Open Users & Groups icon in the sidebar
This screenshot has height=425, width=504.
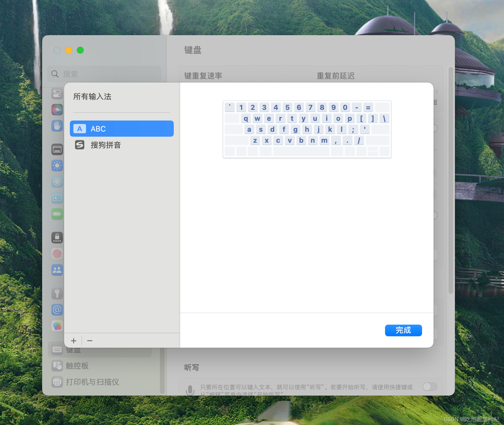click(57, 270)
